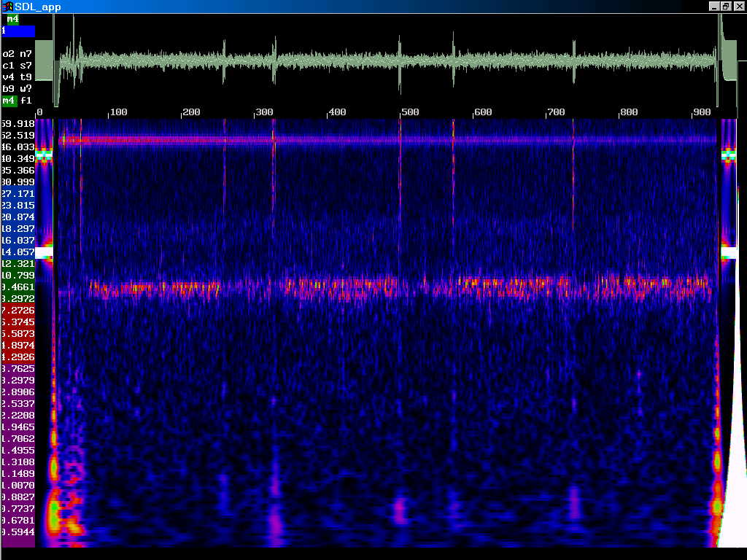Select the n7 setting label

pos(26,54)
